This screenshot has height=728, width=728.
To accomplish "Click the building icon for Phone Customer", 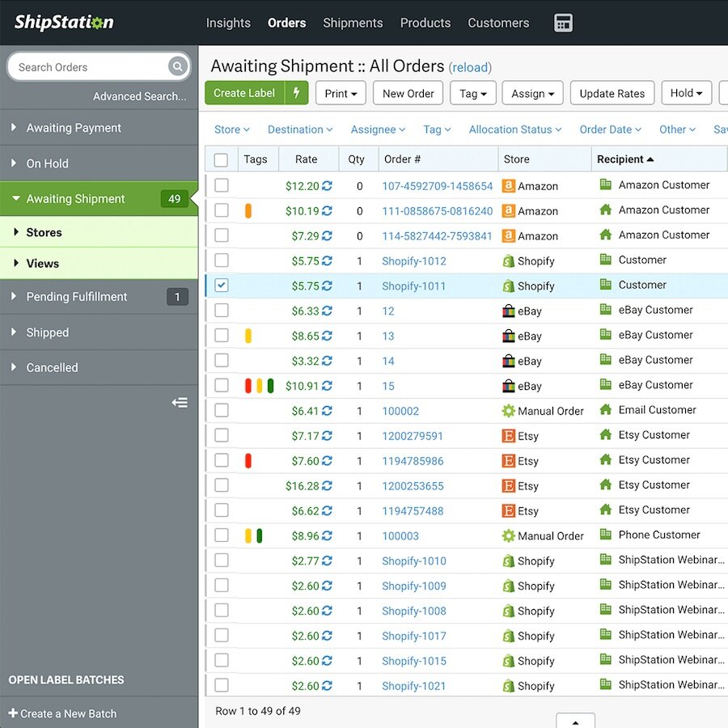I will [605, 535].
